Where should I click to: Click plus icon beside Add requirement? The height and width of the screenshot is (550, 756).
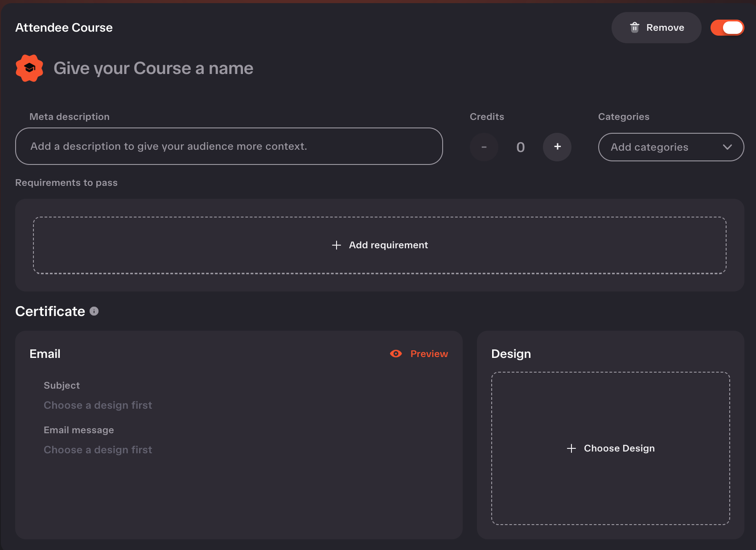coord(337,245)
